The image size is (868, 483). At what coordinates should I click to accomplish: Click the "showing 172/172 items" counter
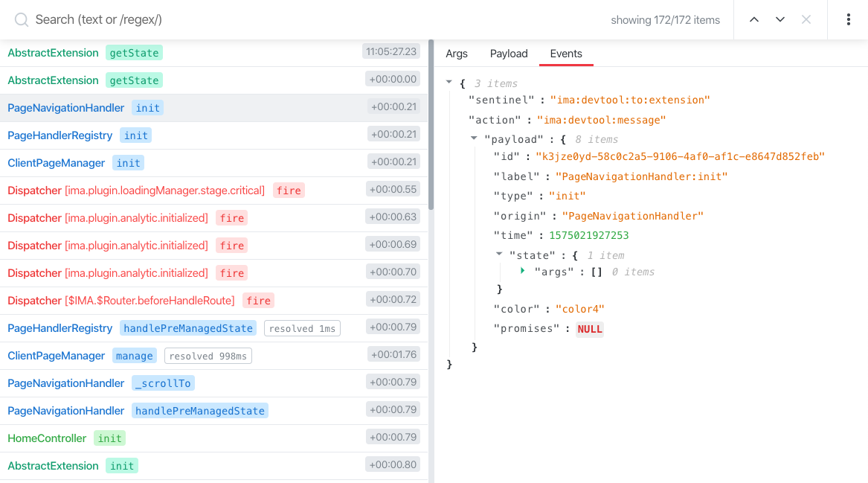pos(666,20)
